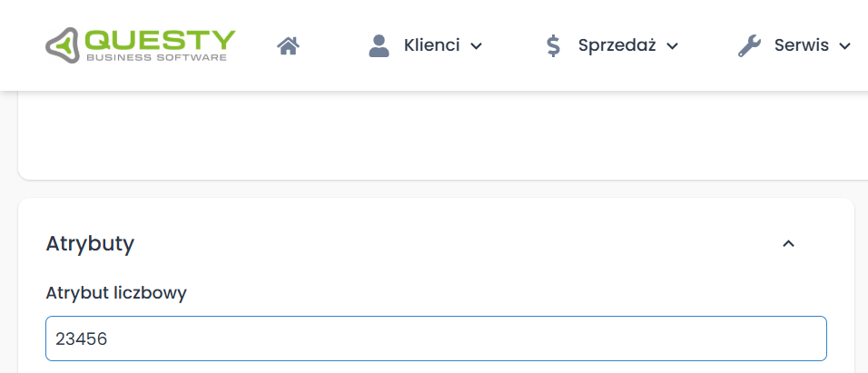Open the Klienci menu label
868x373 pixels.
click(431, 45)
